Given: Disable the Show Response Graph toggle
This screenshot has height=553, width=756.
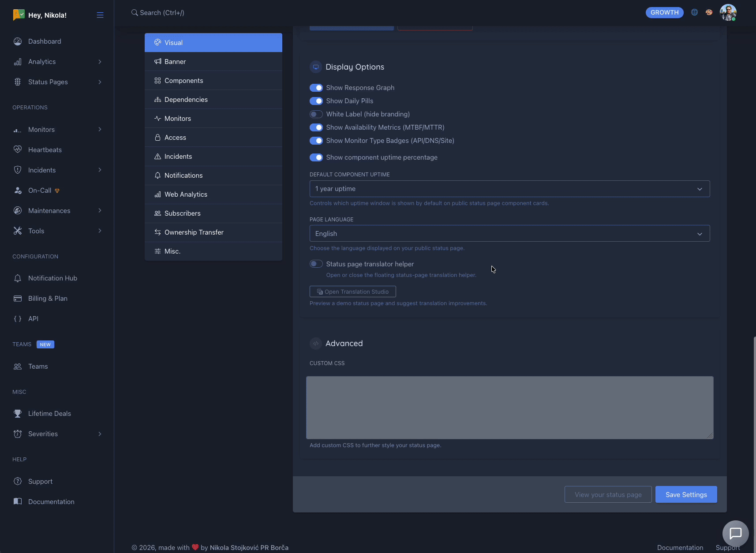Looking at the screenshot, I should click(316, 87).
